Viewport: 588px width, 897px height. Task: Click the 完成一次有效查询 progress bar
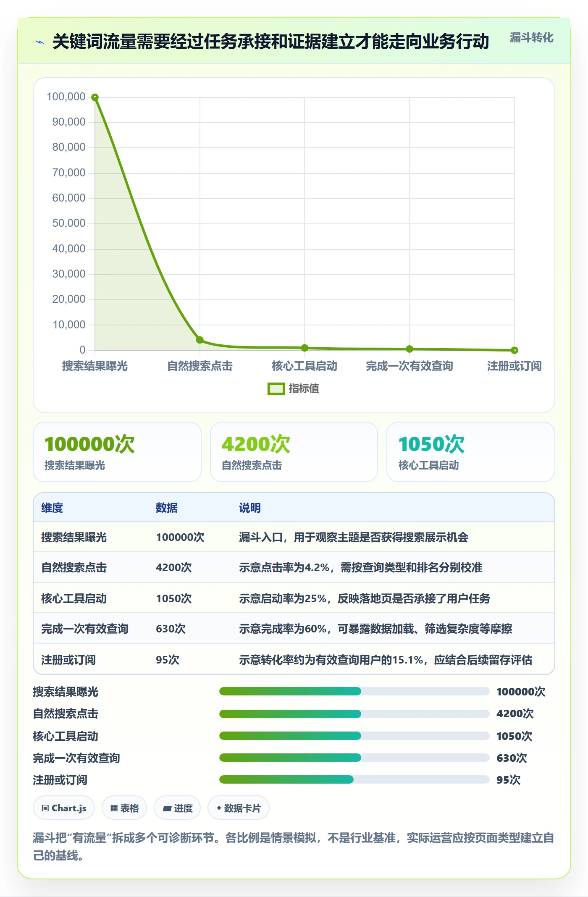point(354,758)
